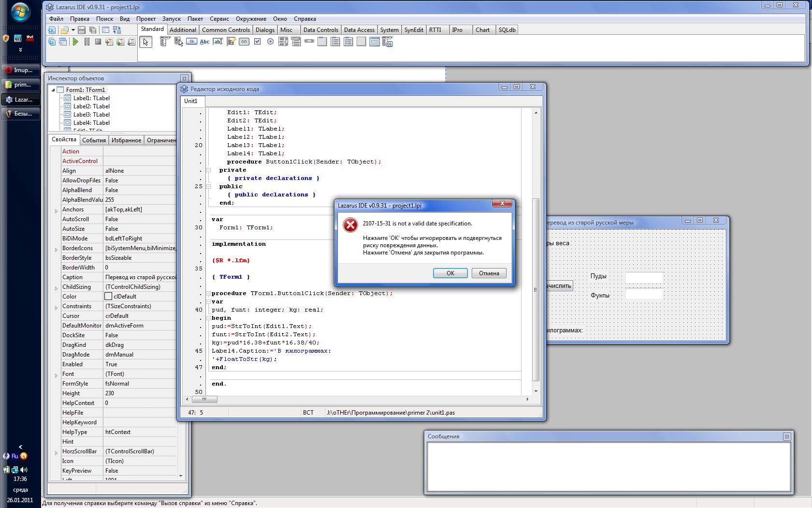This screenshot has width=812, height=508.
Task: Select the arrow selection tool in component palette
Action: (x=145, y=42)
